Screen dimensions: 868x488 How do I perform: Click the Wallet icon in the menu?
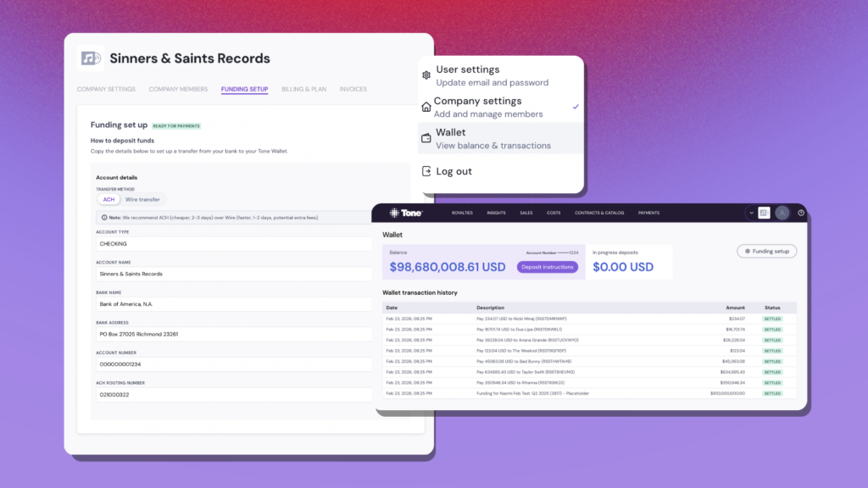click(426, 138)
